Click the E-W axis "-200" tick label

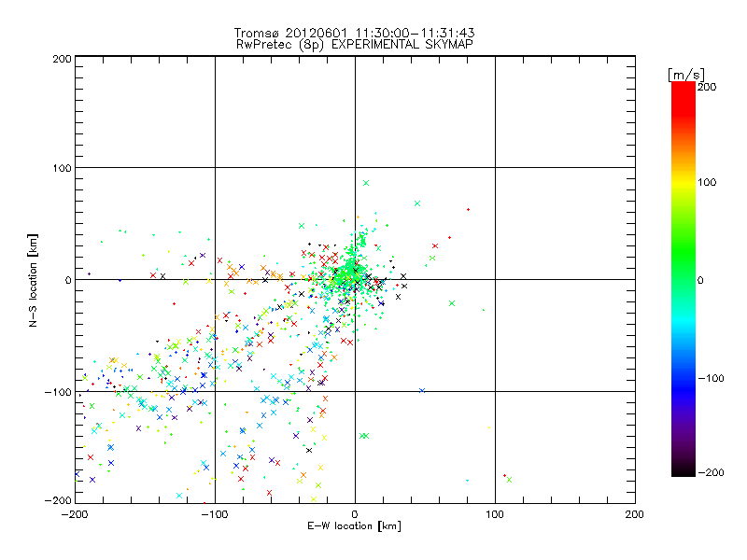pos(75,514)
